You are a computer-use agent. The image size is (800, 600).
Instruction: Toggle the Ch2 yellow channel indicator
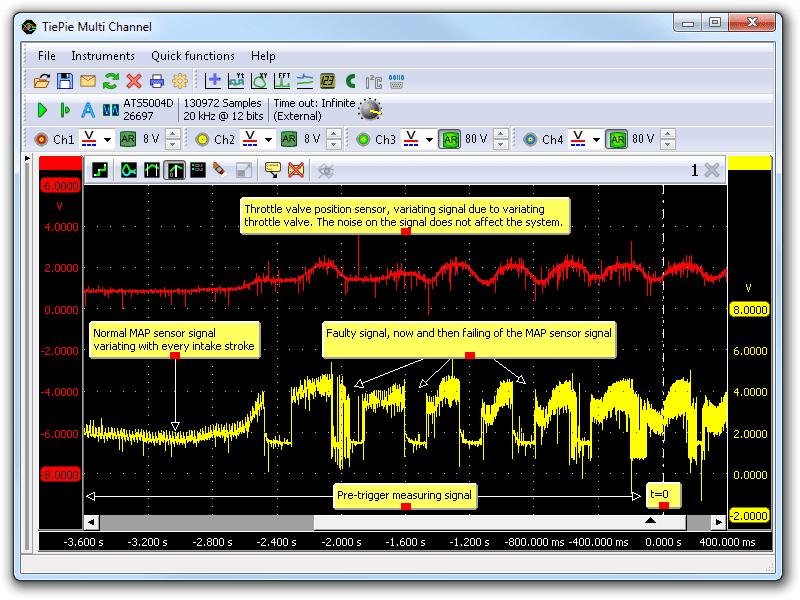point(202,139)
